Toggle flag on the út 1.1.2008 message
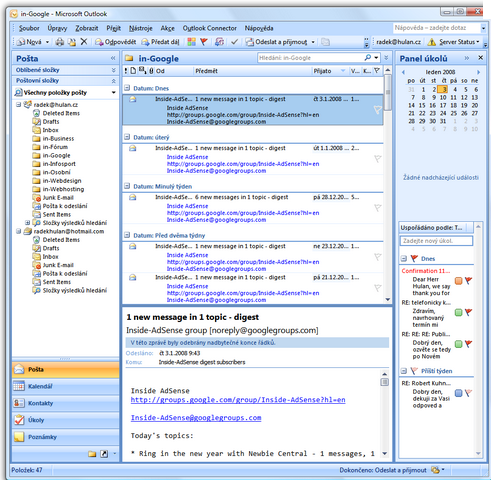 coord(377,159)
